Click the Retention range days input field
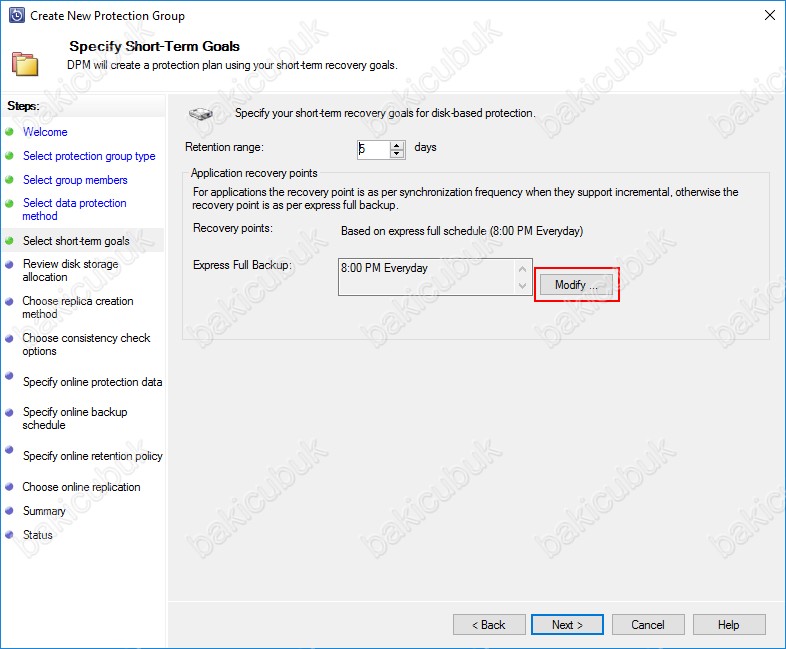 [x=373, y=149]
